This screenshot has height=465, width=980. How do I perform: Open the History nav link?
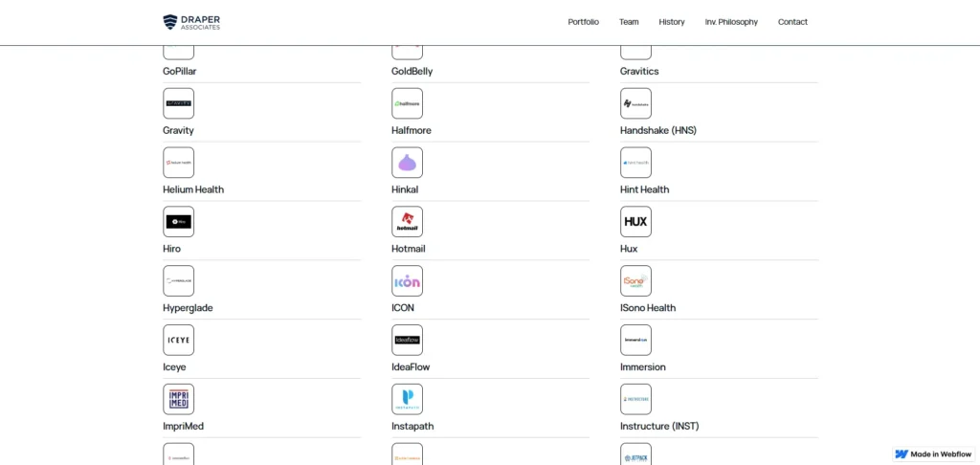click(672, 22)
